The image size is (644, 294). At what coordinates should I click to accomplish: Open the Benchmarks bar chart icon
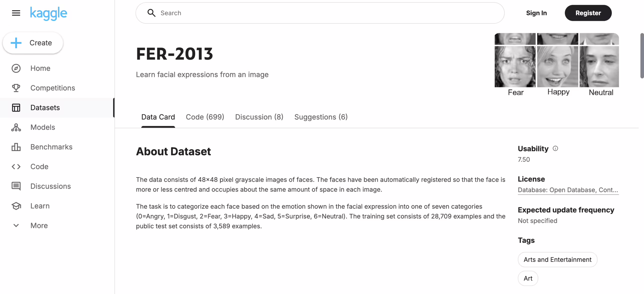pos(16,147)
